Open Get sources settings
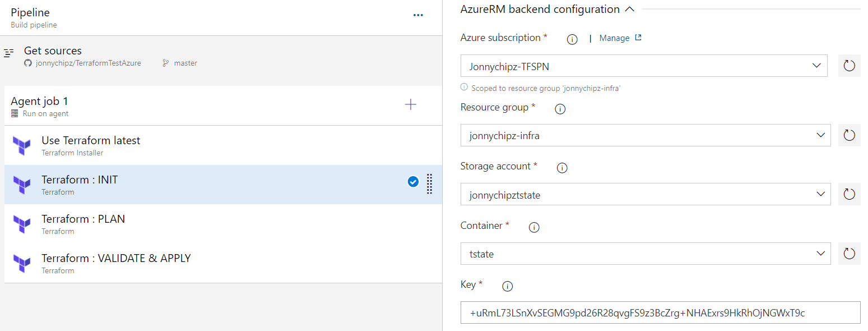Screen dimensions: 868x331 click(53, 51)
